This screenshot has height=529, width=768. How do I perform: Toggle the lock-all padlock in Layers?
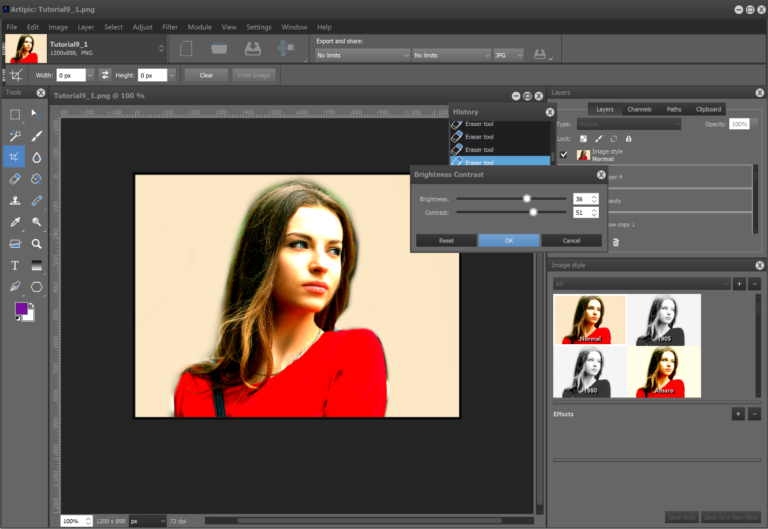(x=628, y=138)
